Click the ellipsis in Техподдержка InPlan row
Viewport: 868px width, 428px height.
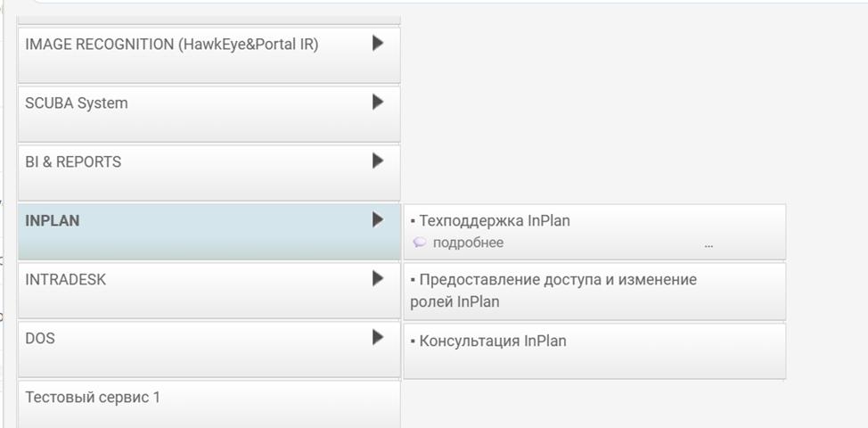point(708,243)
